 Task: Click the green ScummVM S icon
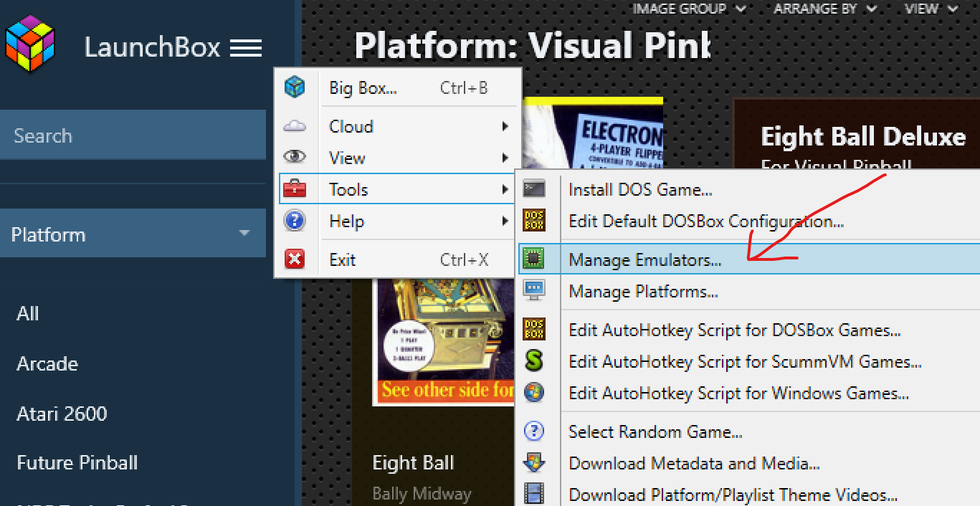pos(534,361)
